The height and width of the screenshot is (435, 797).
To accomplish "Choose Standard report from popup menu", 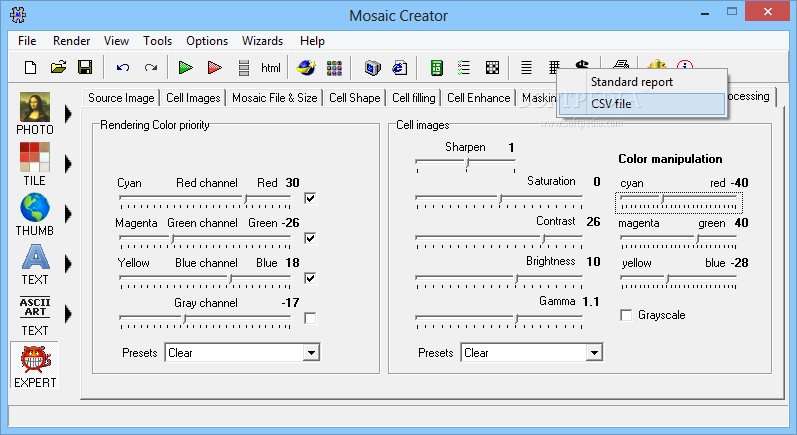I will [642, 82].
